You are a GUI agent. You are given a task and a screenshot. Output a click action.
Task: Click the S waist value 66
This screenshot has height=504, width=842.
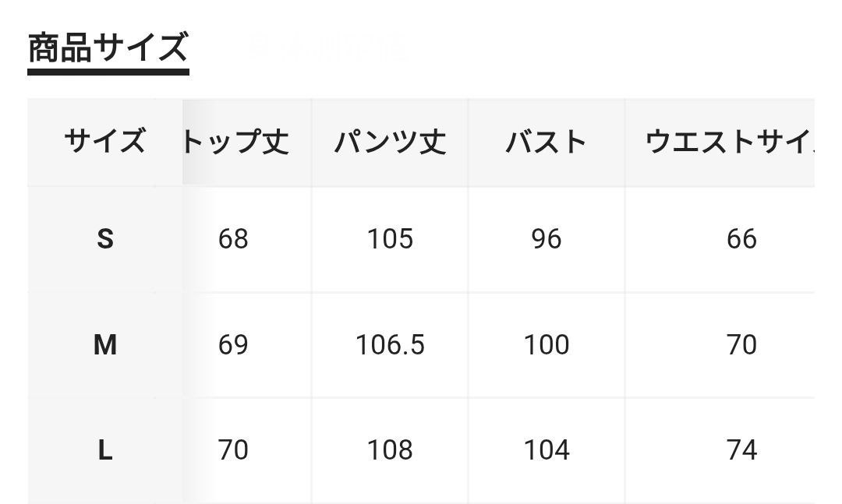pos(741,239)
